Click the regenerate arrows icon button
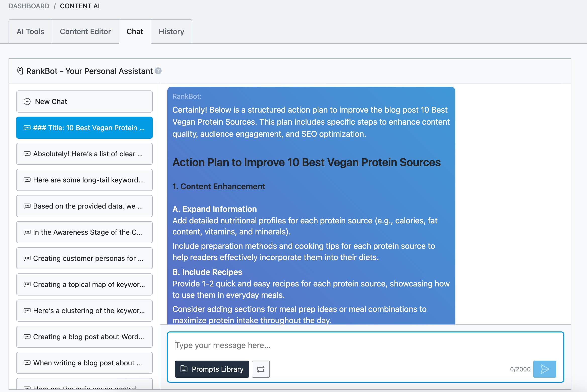The image size is (587, 392). tap(261, 369)
